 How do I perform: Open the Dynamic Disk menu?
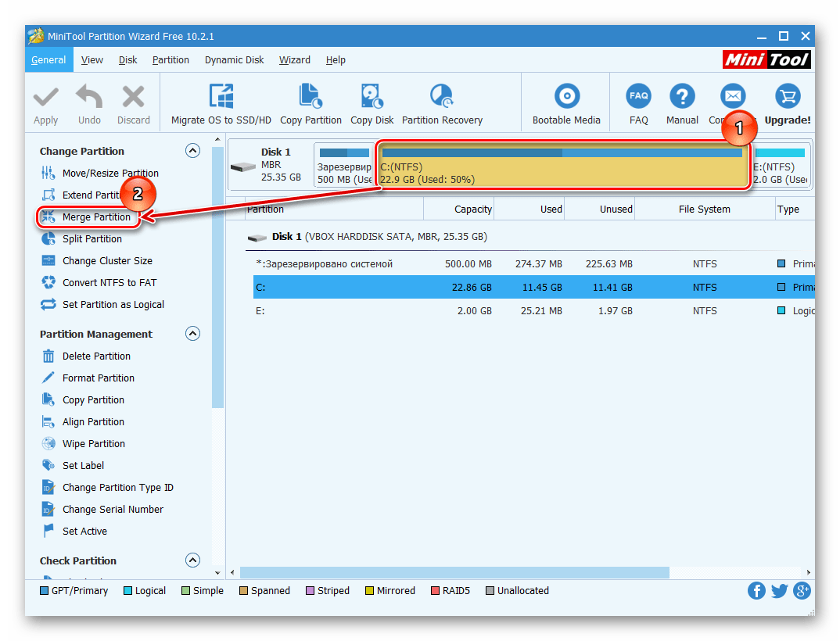(234, 60)
